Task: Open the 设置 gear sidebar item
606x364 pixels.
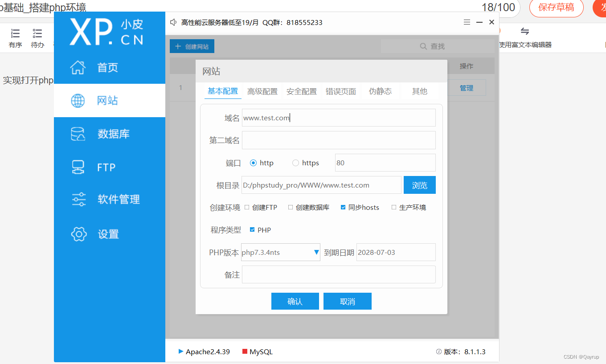Action: [x=109, y=234]
